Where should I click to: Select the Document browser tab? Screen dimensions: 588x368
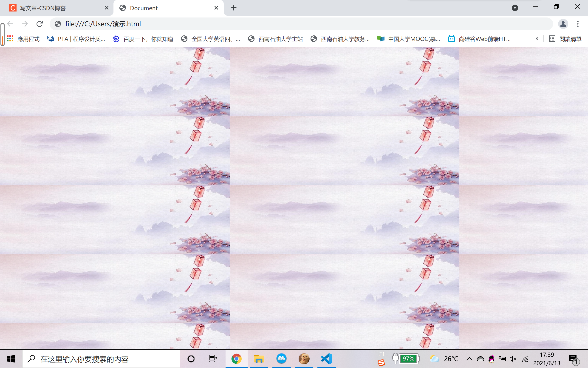pos(169,8)
